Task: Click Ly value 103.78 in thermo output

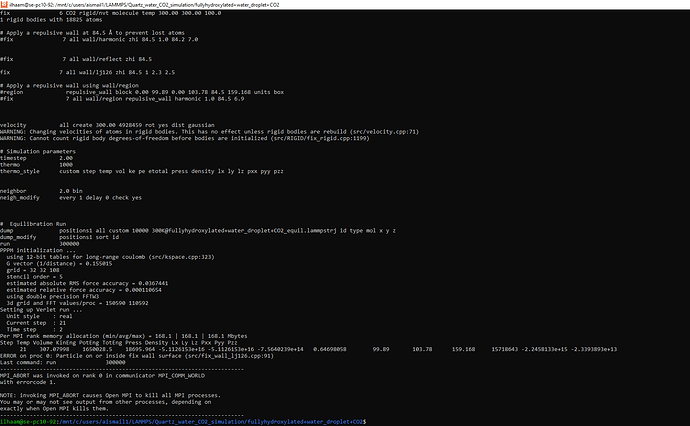Action: click(422, 350)
